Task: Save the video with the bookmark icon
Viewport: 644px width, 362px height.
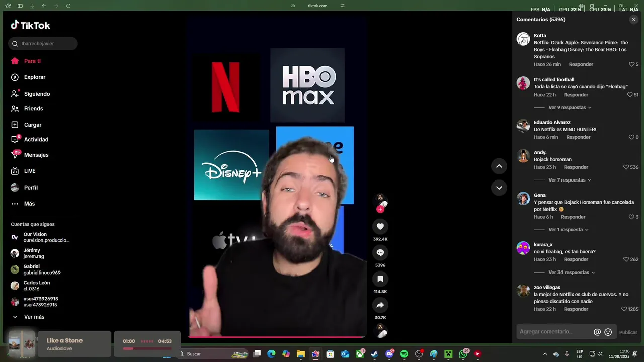Action: pyautogui.click(x=380, y=279)
